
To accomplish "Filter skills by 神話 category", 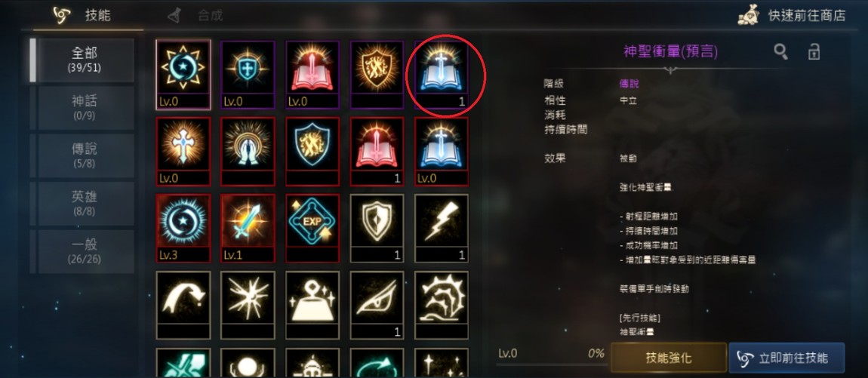I will pyautogui.click(x=86, y=107).
